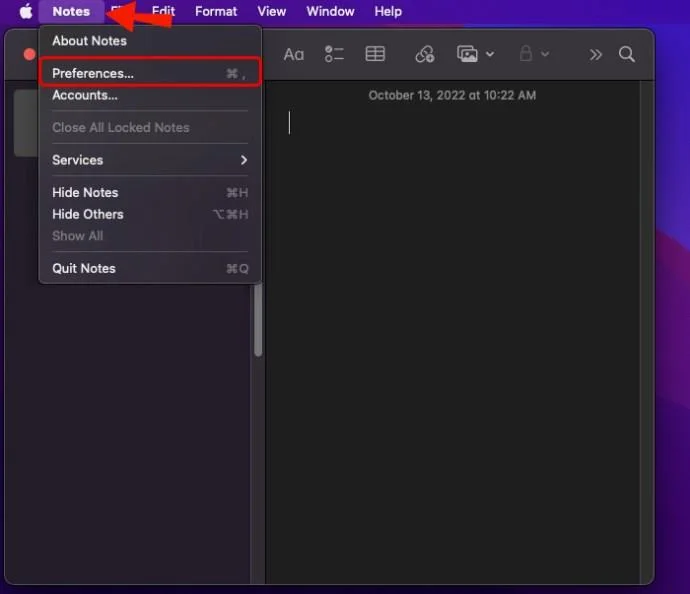
Task: Quit Notes from the menu
Action: (x=150, y=268)
